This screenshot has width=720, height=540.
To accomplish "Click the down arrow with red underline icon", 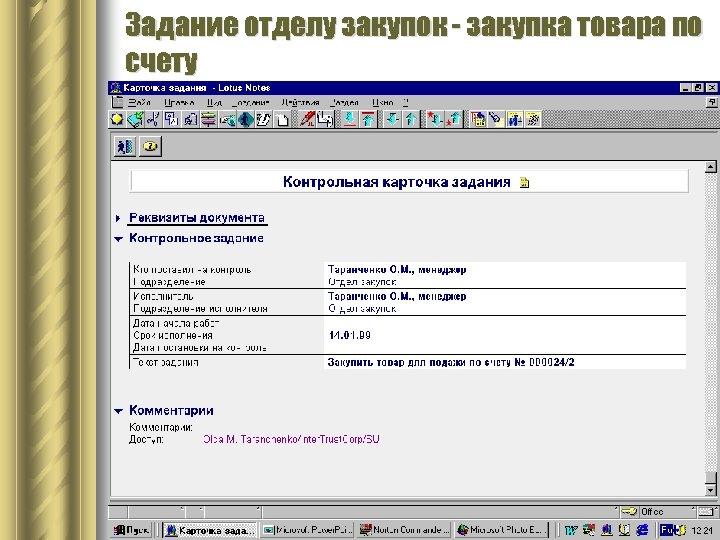I will point(349,119).
